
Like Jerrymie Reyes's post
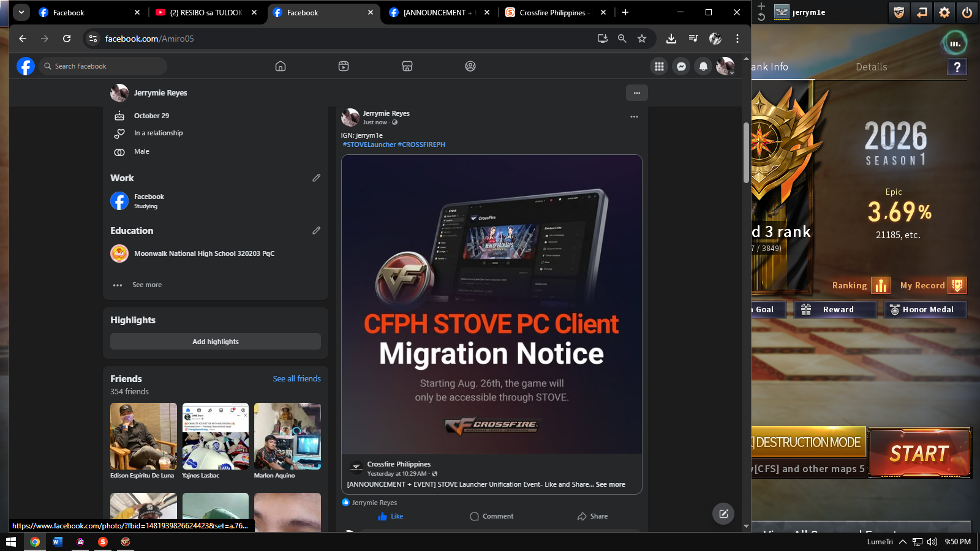pyautogui.click(x=391, y=516)
